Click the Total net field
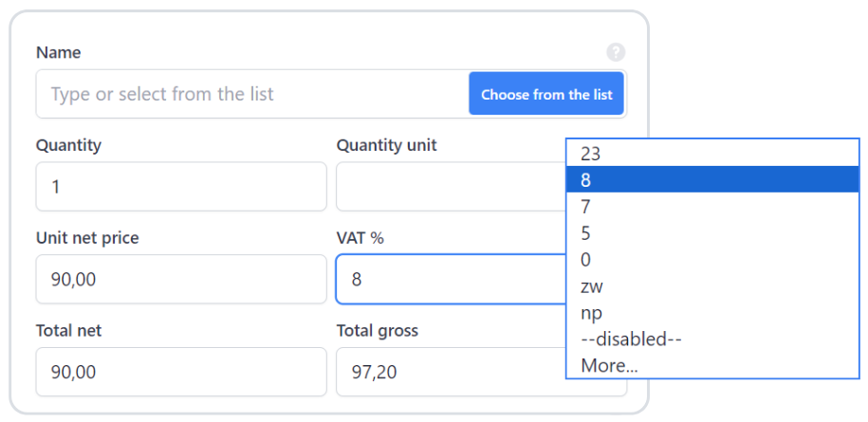This screenshot has height=422, width=868. click(181, 372)
